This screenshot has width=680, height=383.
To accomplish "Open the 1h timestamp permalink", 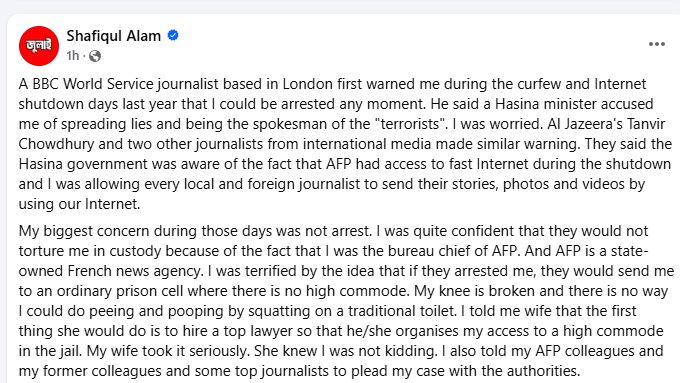I will 73,56.
